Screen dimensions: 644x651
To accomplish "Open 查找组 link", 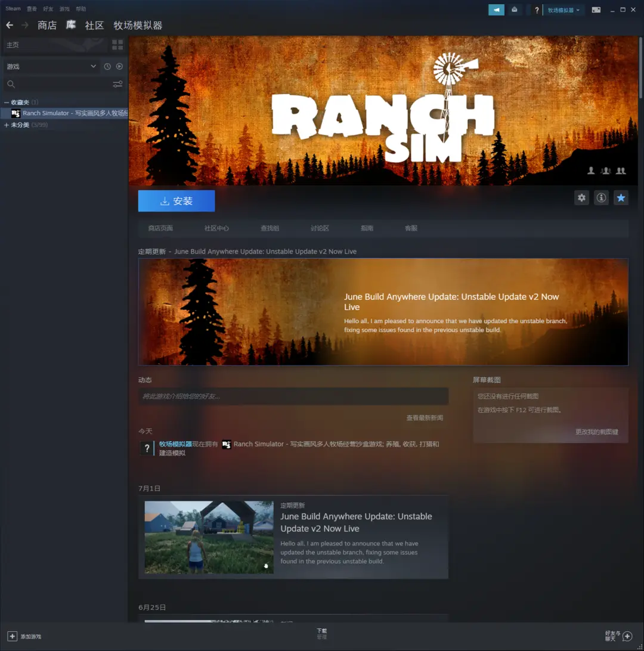I will pyautogui.click(x=270, y=228).
